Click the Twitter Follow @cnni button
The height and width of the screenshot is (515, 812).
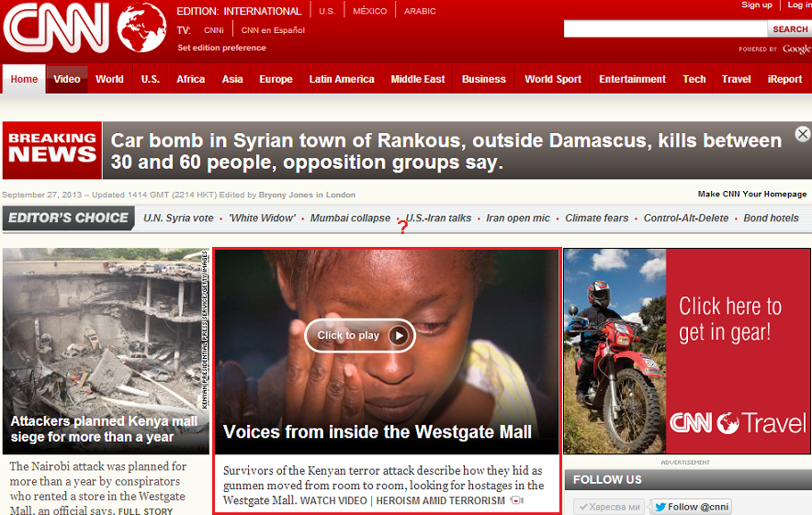pos(693,507)
